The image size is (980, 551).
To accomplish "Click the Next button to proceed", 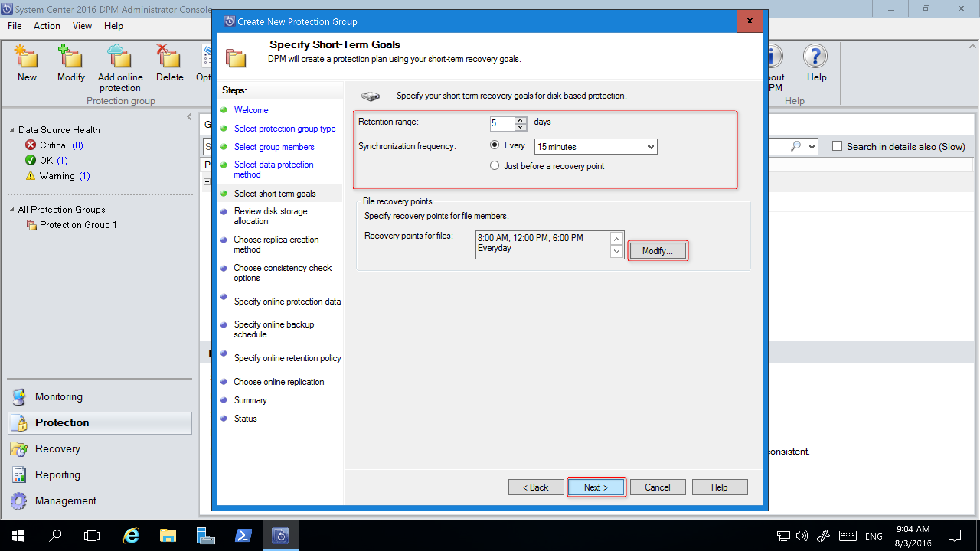I will point(595,487).
